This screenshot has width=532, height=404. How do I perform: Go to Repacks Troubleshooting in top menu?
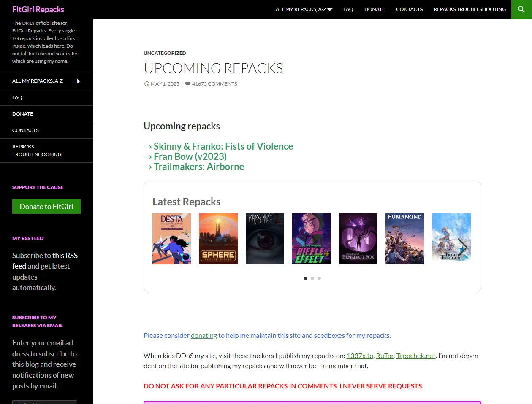pos(470,9)
